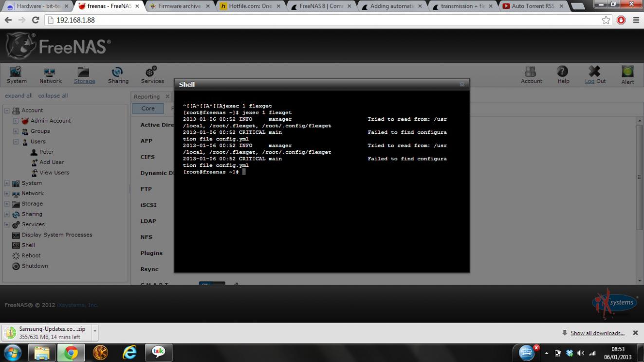Click the FreeNAS logo

(57, 46)
